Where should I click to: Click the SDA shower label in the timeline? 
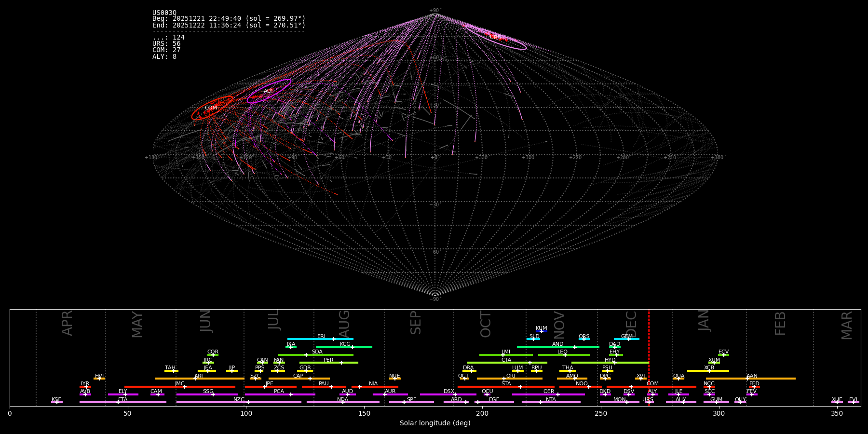pyautogui.click(x=317, y=352)
